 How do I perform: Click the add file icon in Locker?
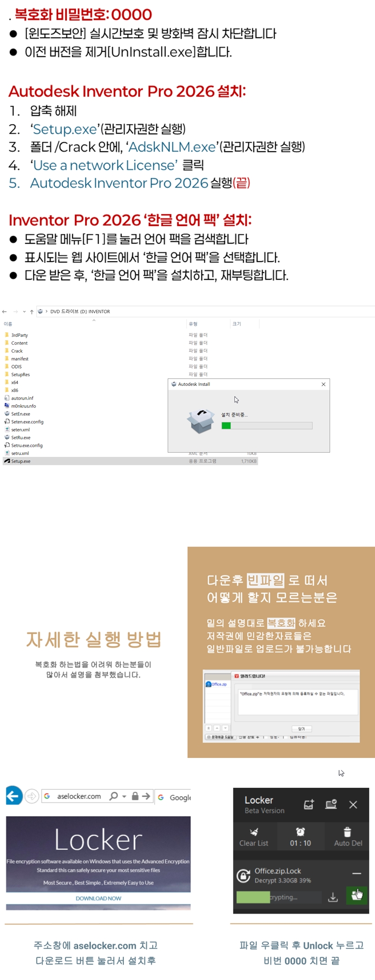[309, 805]
